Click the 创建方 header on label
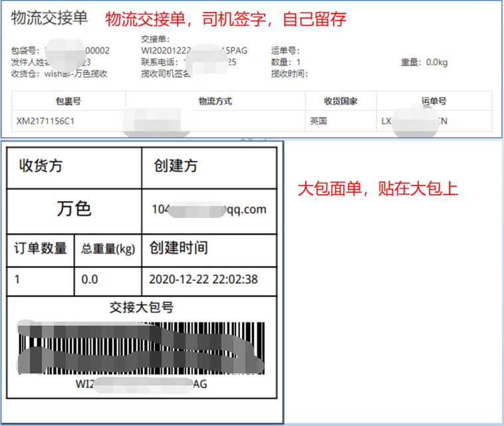The image size is (504, 426). [176, 165]
